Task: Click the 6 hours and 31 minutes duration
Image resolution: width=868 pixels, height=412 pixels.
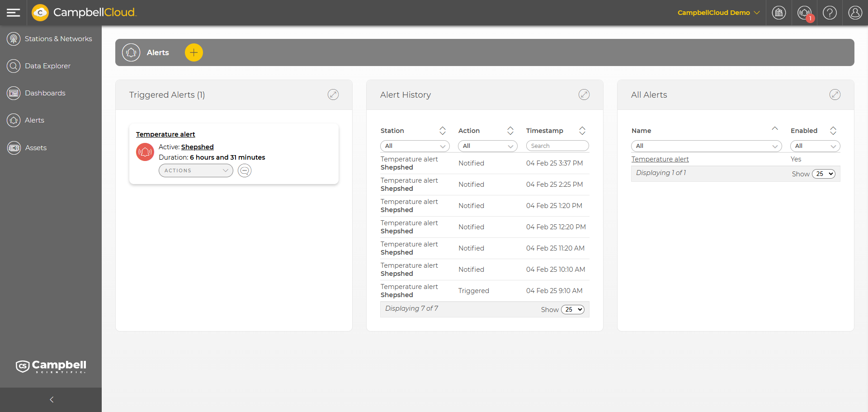Action: [227, 157]
